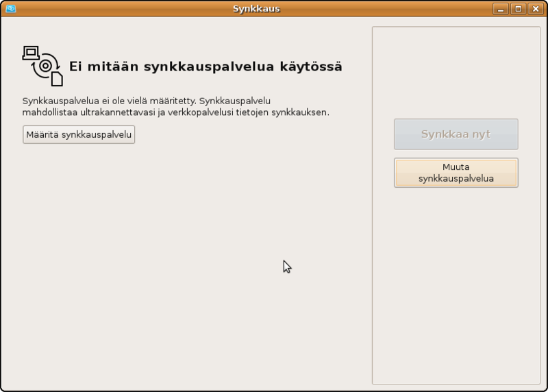
Task: Maximize the Synkkaus window
Action: tap(519, 9)
